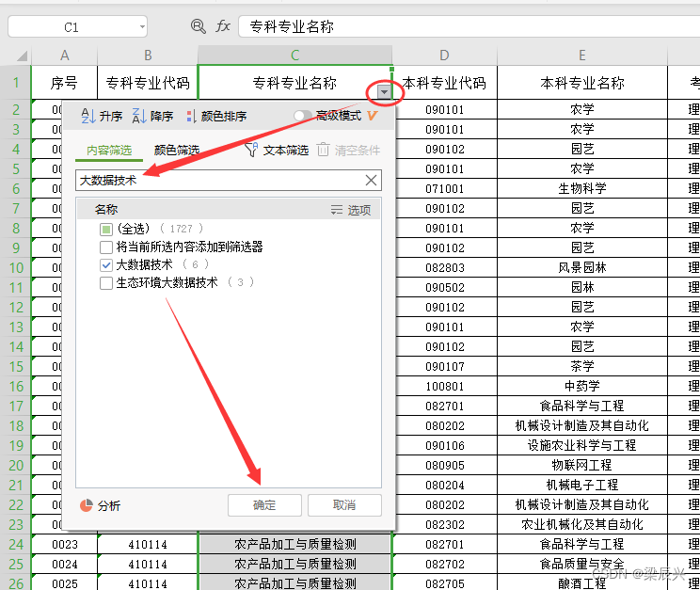Screen dimensions: 700x590
Task: Click cell 082803 in column D
Action: pos(445,267)
